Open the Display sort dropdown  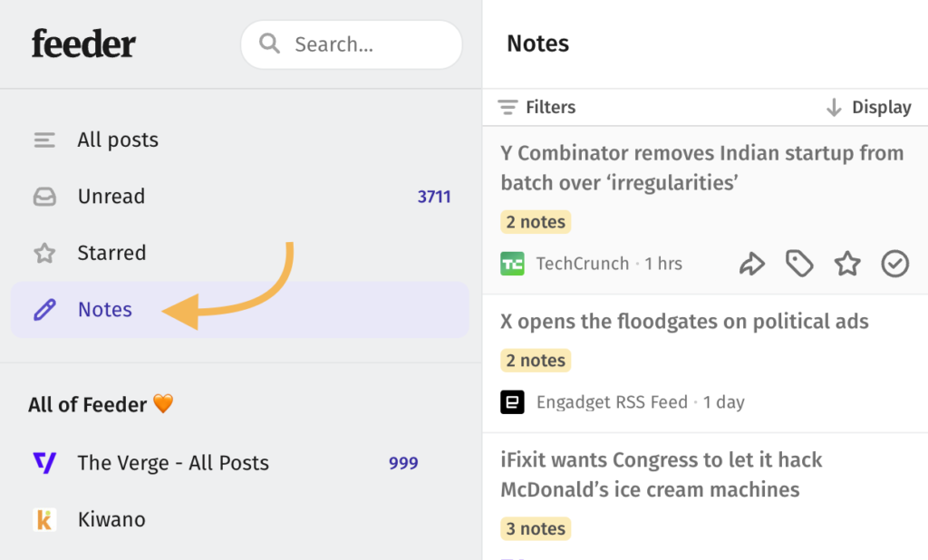[x=869, y=107]
